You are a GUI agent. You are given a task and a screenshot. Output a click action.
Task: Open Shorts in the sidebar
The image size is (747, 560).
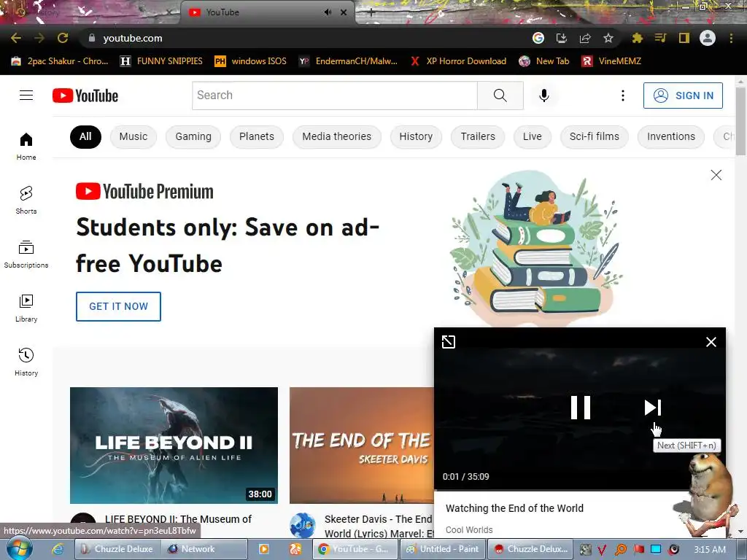point(26,200)
